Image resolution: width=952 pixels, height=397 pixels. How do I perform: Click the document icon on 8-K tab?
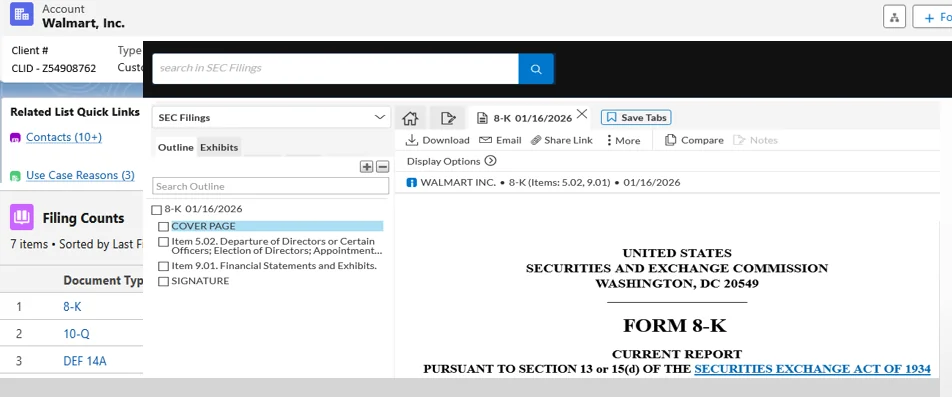[482, 118]
